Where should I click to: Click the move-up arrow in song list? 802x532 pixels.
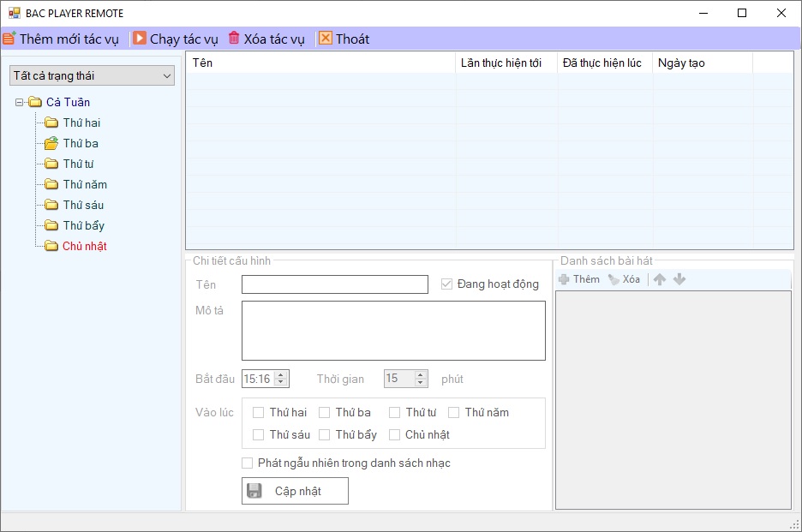[660, 279]
